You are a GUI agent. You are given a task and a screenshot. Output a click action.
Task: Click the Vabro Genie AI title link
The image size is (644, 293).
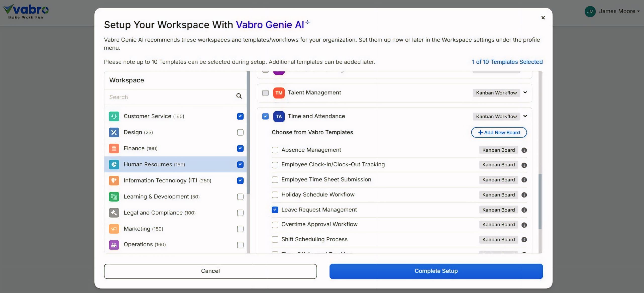[x=273, y=25]
